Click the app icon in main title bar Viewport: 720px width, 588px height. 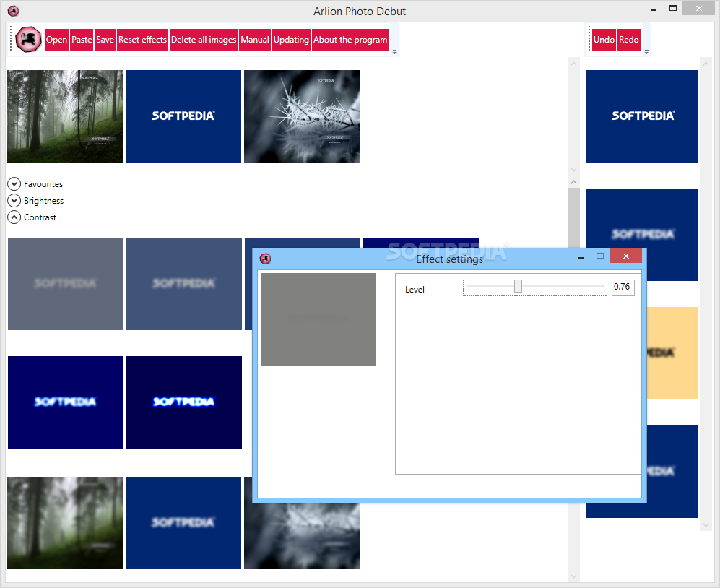13,11
